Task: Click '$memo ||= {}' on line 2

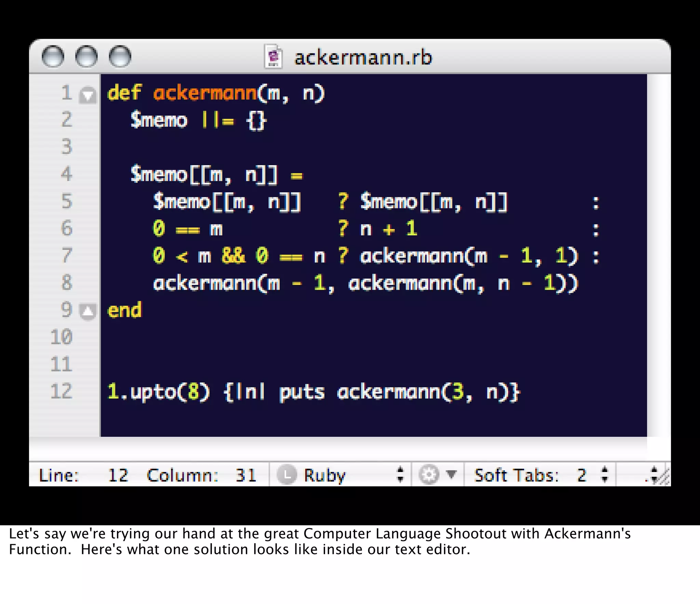Action: coord(199,120)
